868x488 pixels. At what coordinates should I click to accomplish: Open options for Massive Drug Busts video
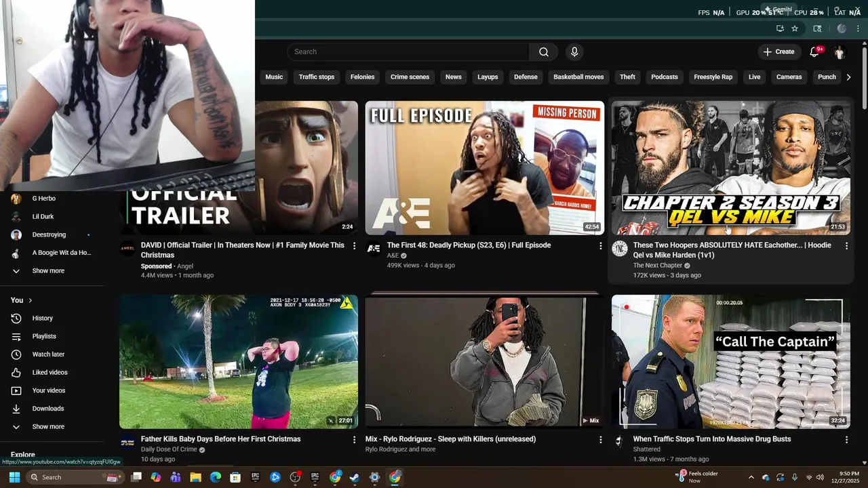[x=846, y=439]
